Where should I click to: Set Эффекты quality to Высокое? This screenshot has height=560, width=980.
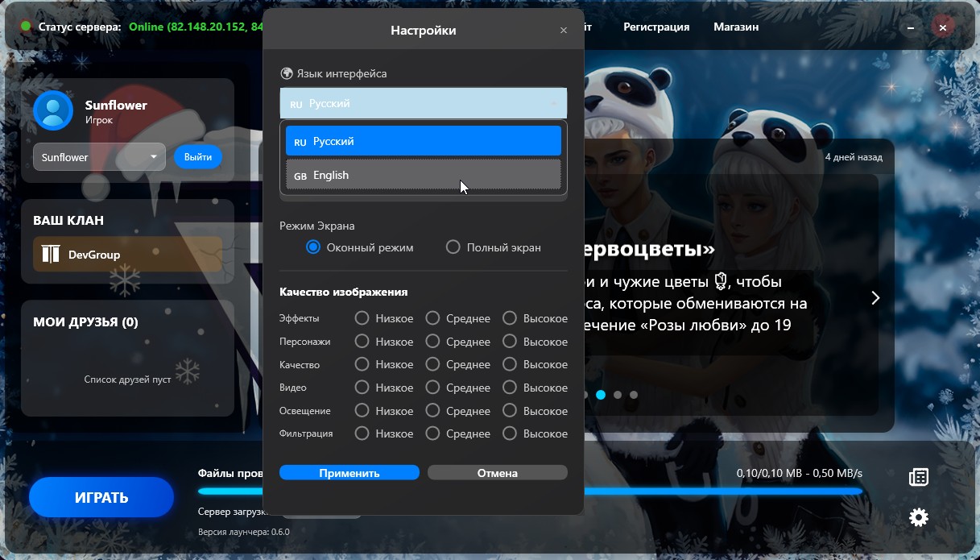[x=510, y=318]
